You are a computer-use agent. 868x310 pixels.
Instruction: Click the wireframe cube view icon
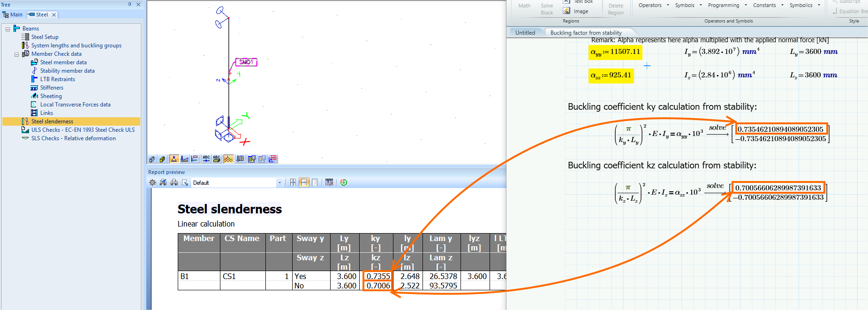[152, 159]
